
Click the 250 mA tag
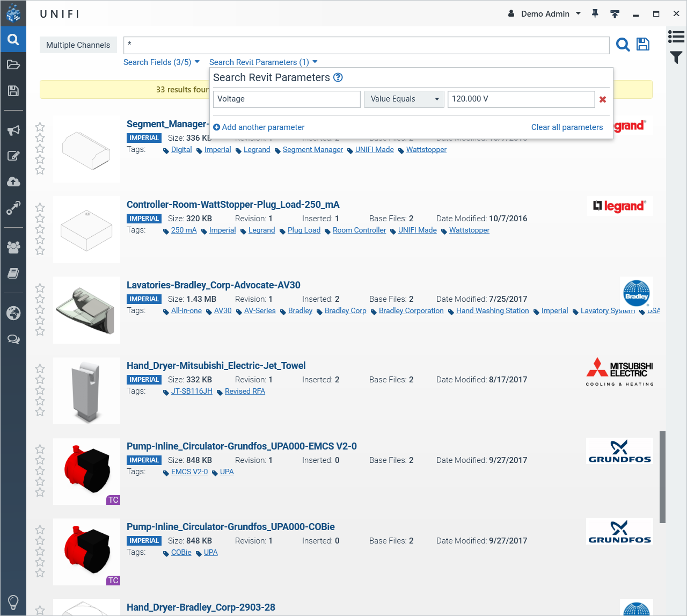coord(184,230)
